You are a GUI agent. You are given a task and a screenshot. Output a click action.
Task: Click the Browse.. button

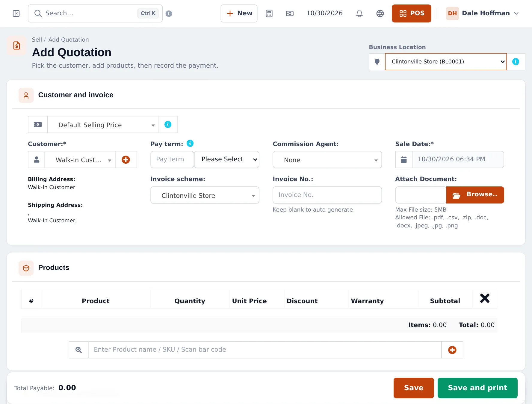475,195
